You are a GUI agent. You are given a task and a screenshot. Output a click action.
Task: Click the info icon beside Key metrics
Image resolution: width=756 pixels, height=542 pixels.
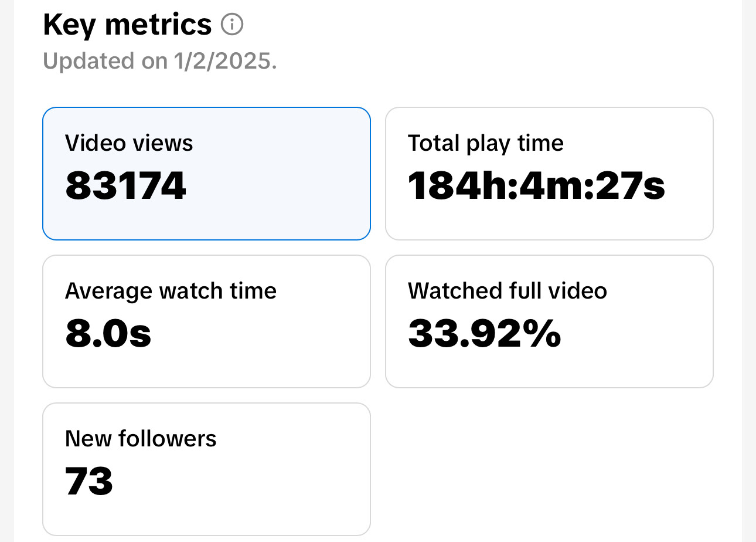(x=232, y=25)
